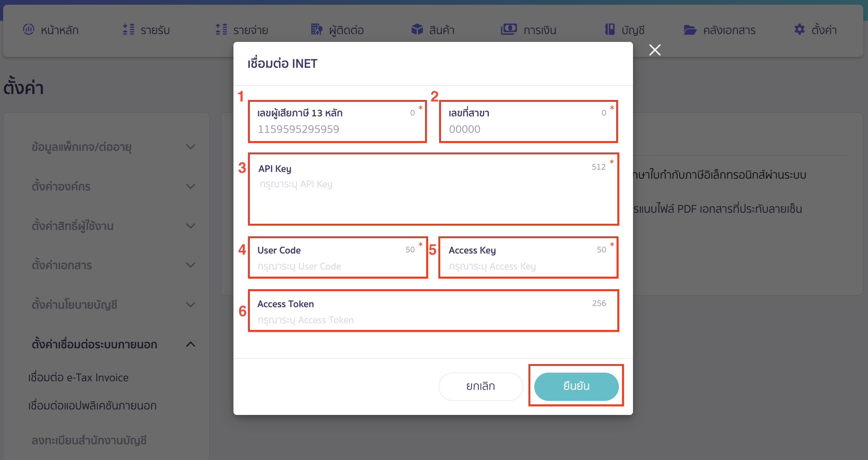The height and width of the screenshot is (460, 868).
Task: Expand ตั้งค่าองค์กร sidebar section
Action: click(190, 187)
